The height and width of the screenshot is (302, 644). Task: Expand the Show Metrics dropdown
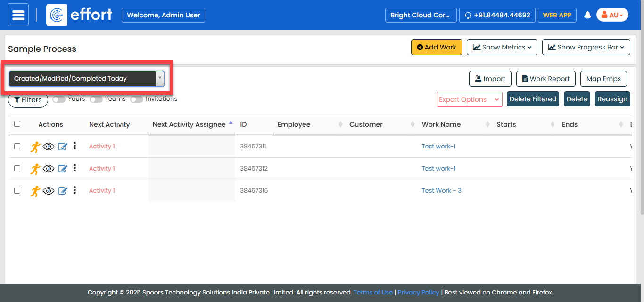(x=502, y=47)
